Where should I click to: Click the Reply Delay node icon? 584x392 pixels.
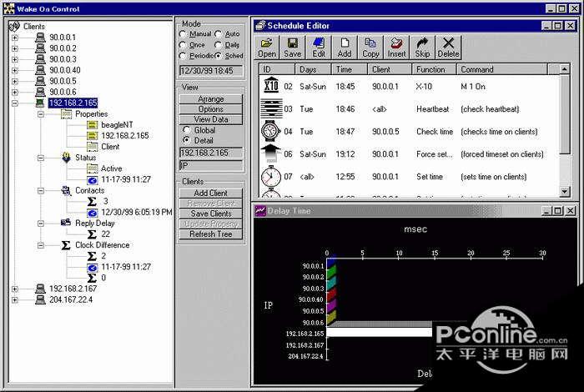(66, 223)
